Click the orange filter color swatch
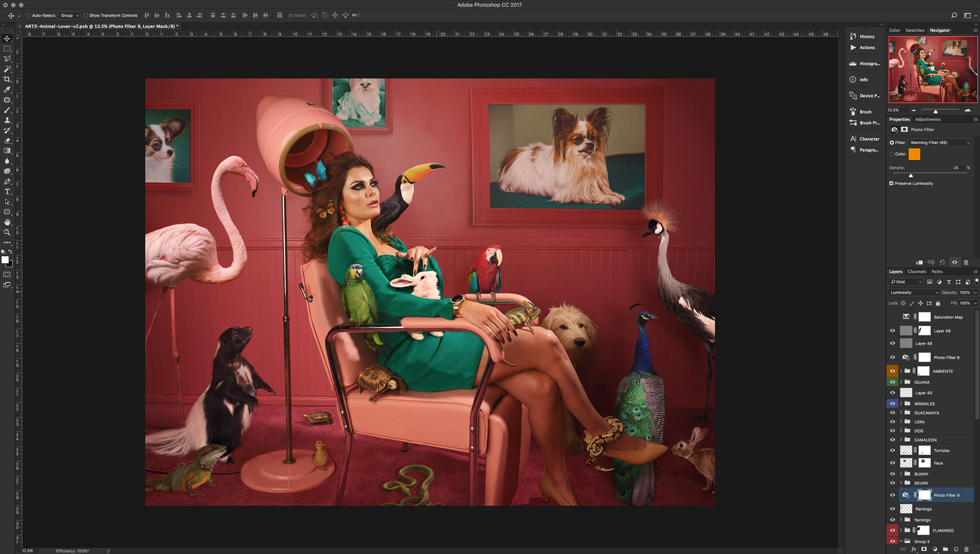Image resolution: width=980 pixels, height=554 pixels. (x=914, y=154)
